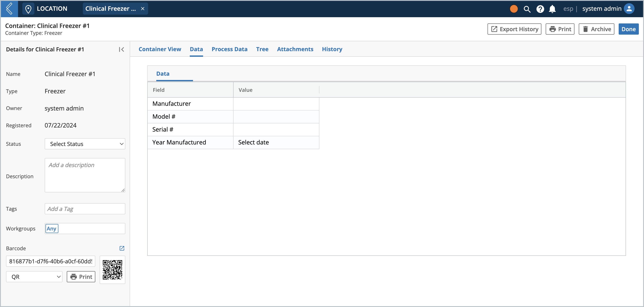Open barcode in external link icon
The width and height of the screenshot is (644, 307).
[x=122, y=248]
